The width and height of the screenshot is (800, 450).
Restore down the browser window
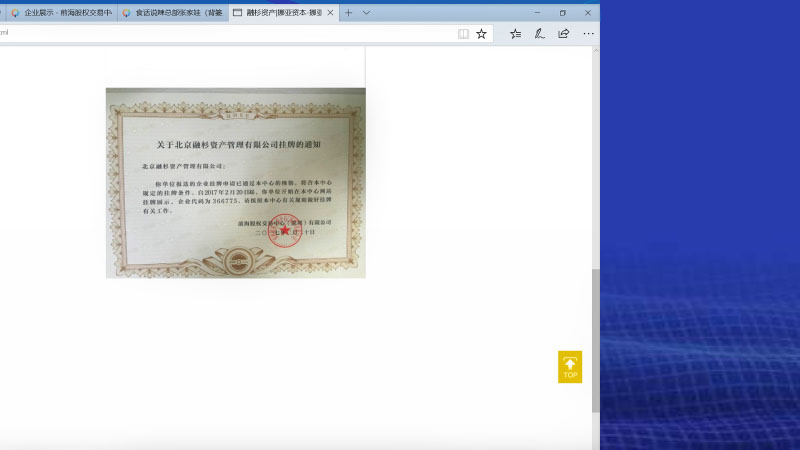[x=562, y=12]
